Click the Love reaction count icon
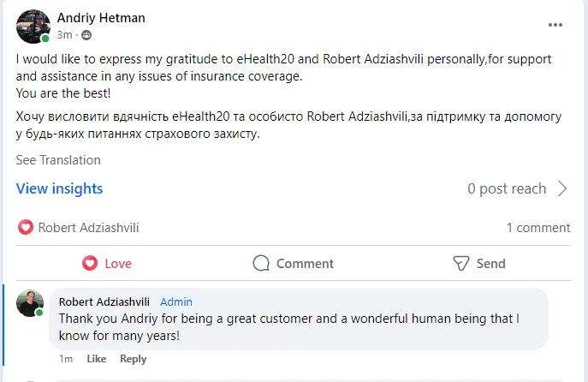 [25, 228]
